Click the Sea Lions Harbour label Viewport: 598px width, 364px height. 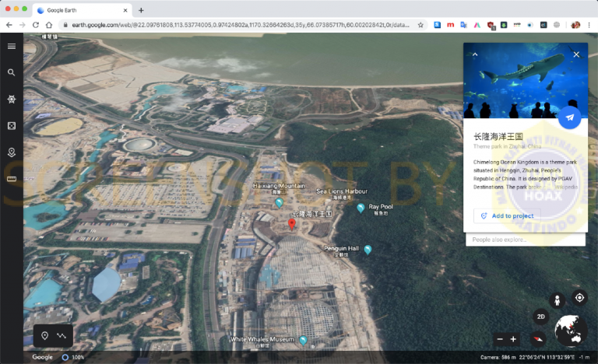(342, 191)
